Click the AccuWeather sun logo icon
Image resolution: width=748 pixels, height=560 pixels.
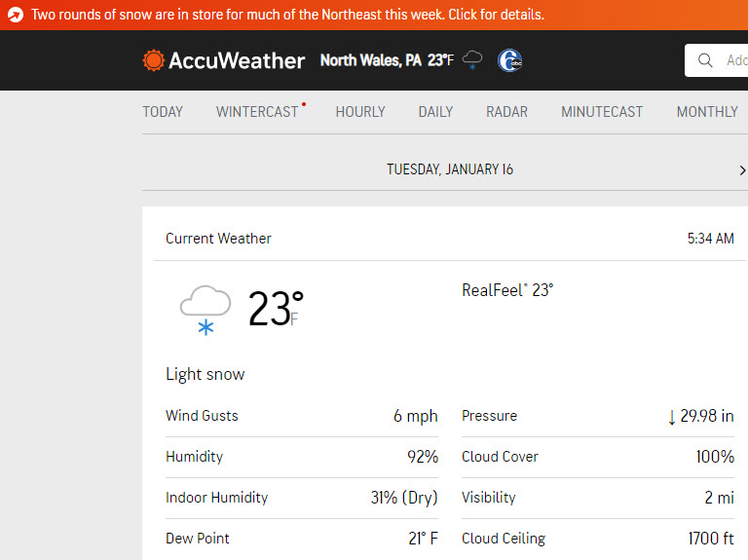tap(154, 60)
